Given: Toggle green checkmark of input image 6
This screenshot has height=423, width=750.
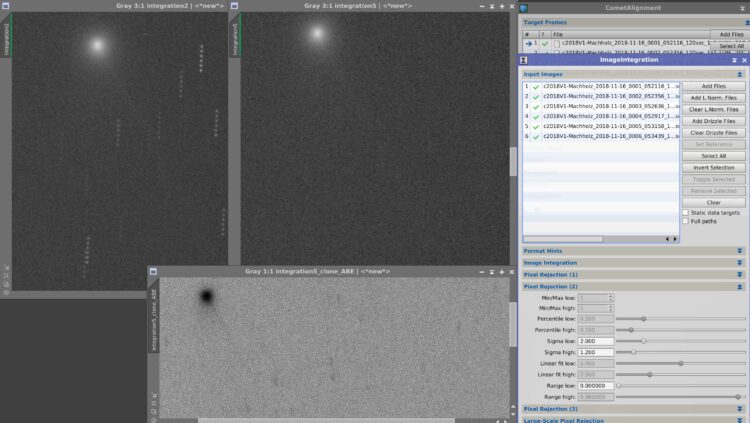Looking at the screenshot, I should [x=536, y=137].
